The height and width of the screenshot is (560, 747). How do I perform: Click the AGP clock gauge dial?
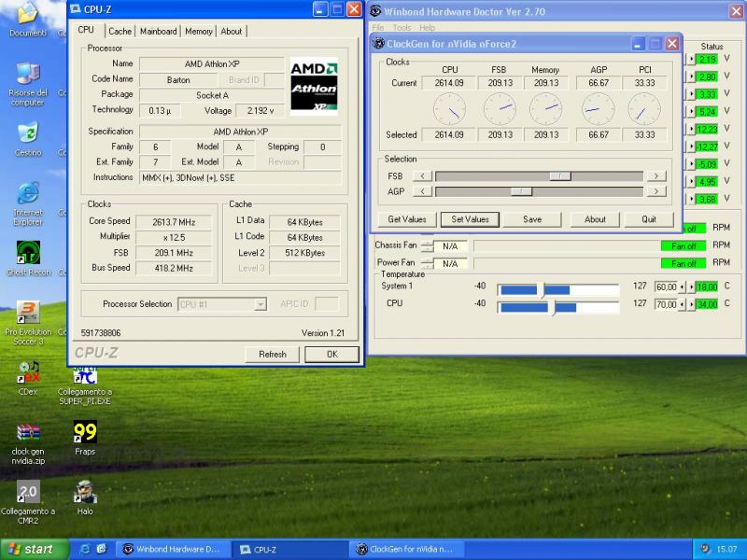[599, 108]
